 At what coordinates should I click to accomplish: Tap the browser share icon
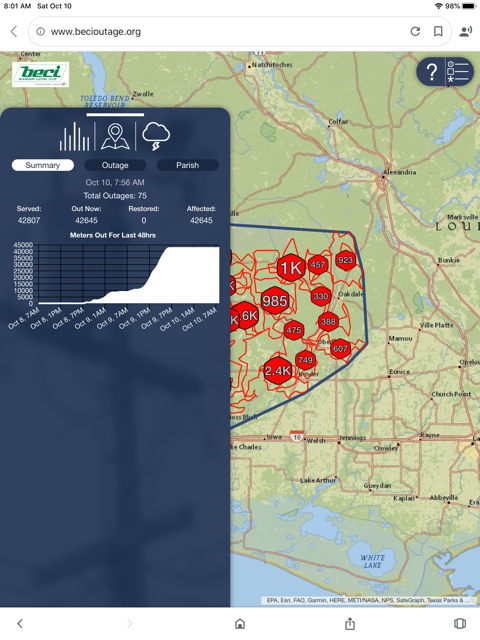tap(350, 623)
